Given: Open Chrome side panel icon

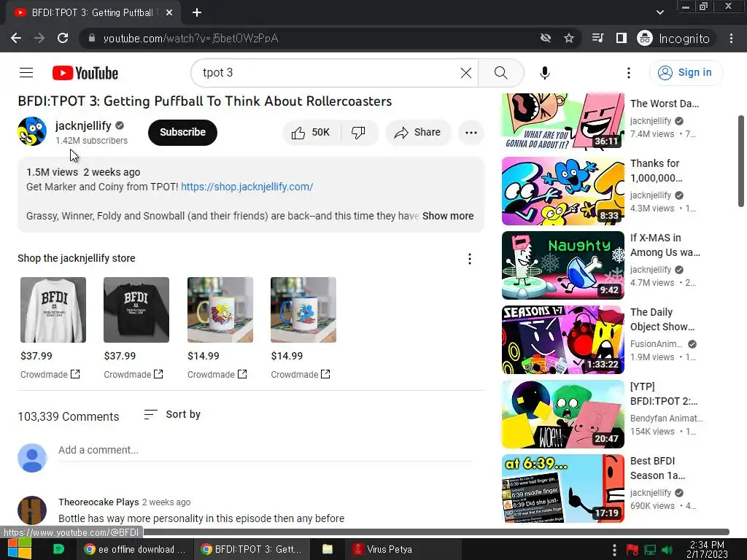Looking at the screenshot, I should [622, 38].
